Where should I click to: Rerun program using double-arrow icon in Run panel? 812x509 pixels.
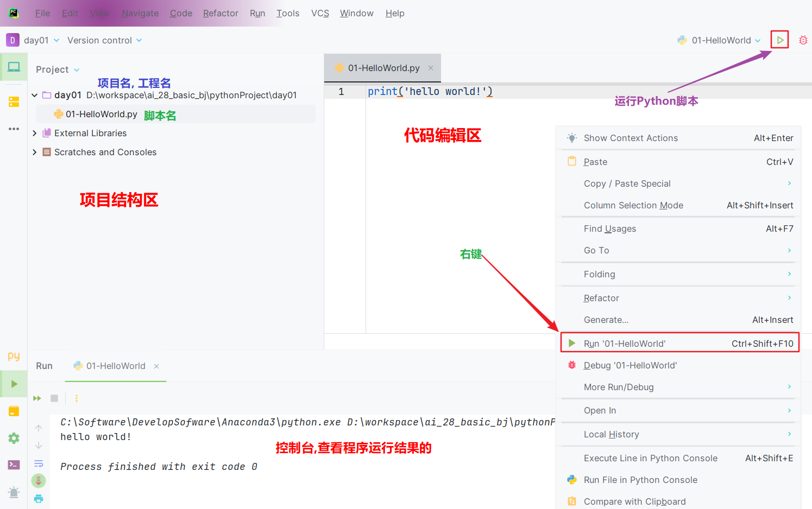37,398
